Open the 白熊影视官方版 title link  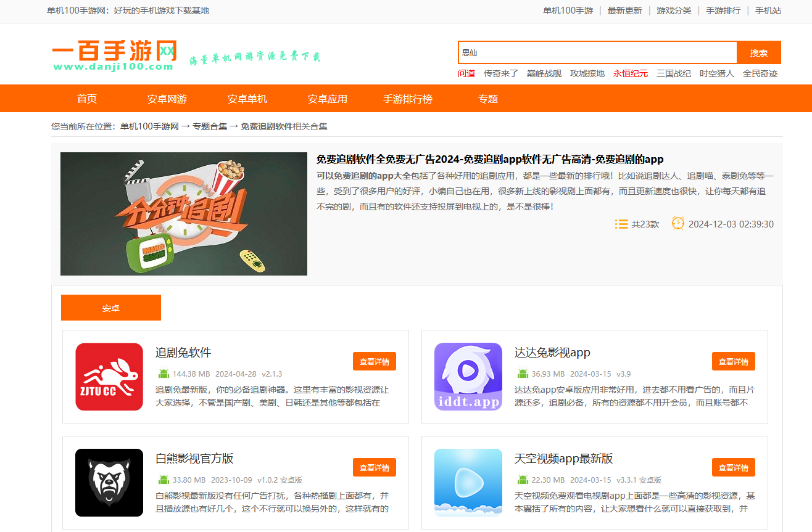coord(194,459)
